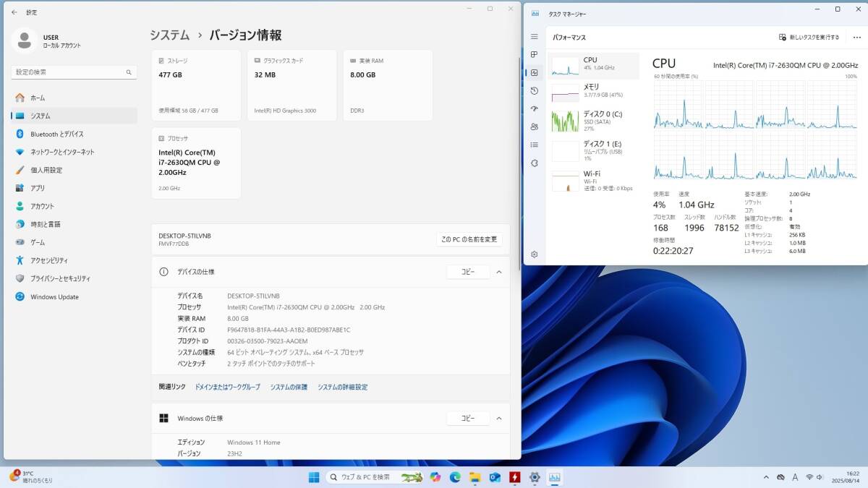Collapse the Windows の仕様 section chevron
868x488 pixels.
[x=498, y=418]
